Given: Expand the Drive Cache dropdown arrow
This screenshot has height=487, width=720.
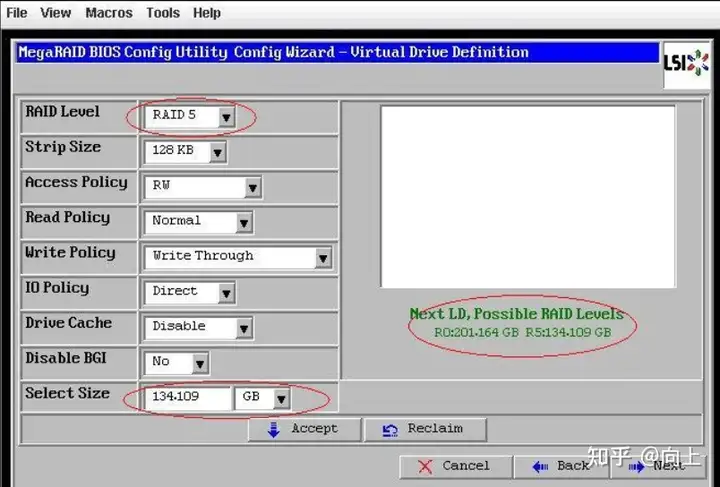Looking at the screenshot, I should [x=244, y=328].
